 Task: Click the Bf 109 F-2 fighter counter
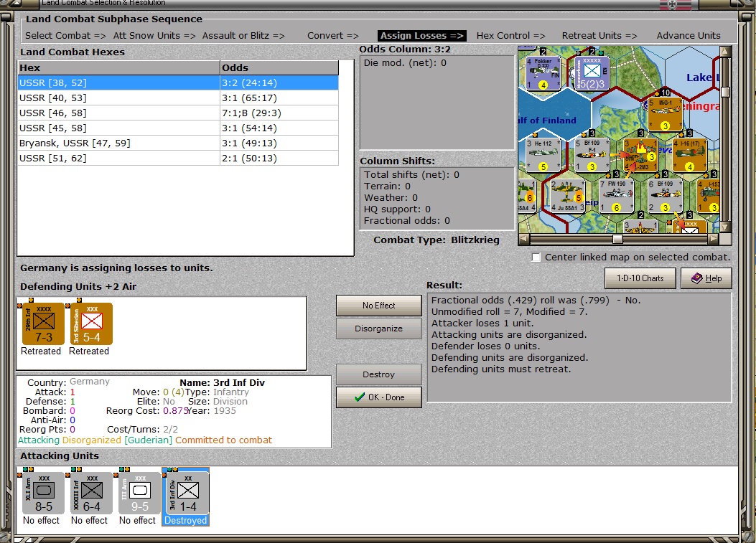pos(665,196)
